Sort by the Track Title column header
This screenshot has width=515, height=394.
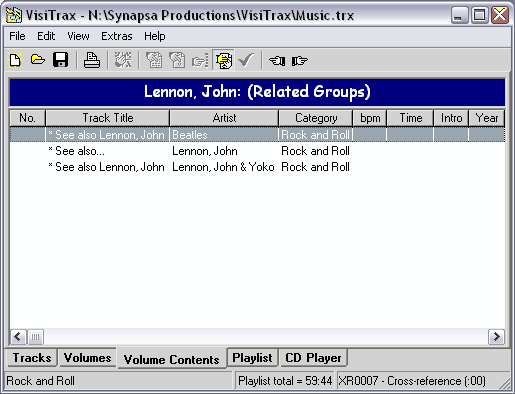[x=108, y=118]
